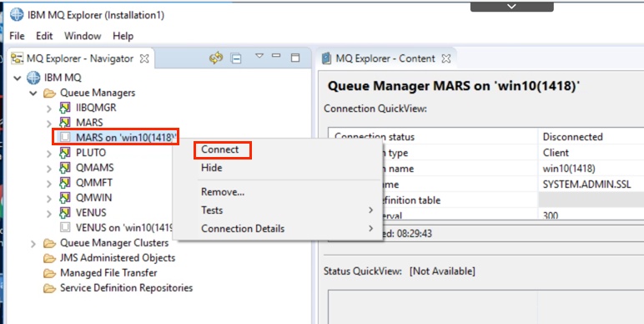
Task: Click the disconnected VENUS on 'win10 icon
Action: point(65,227)
